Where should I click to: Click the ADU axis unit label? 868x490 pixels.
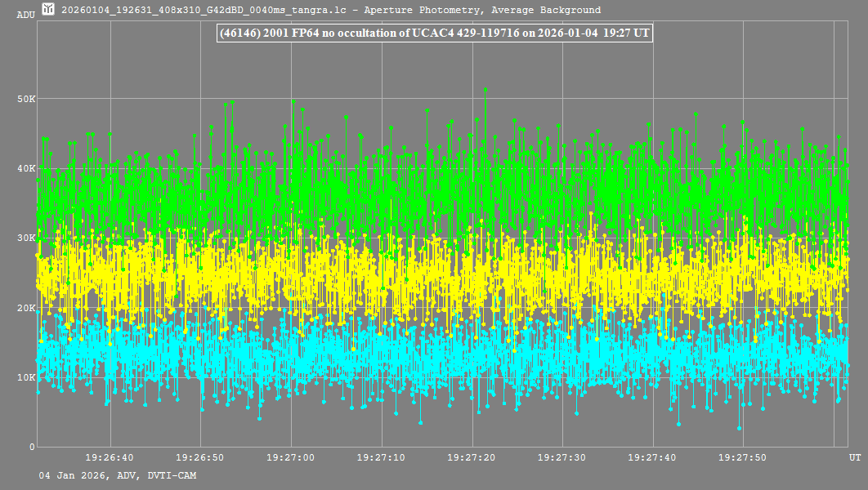pos(25,15)
